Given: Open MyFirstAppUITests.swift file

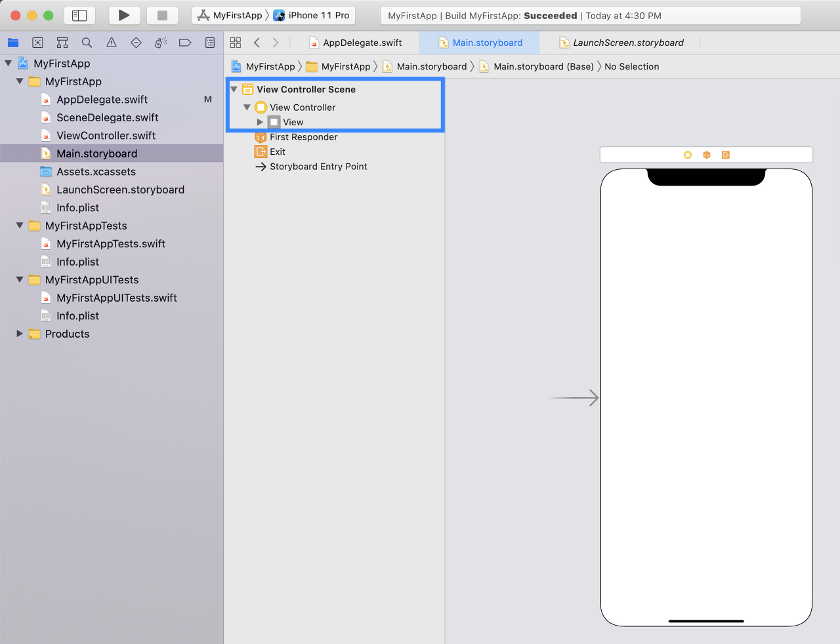Looking at the screenshot, I should coord(112,298).
